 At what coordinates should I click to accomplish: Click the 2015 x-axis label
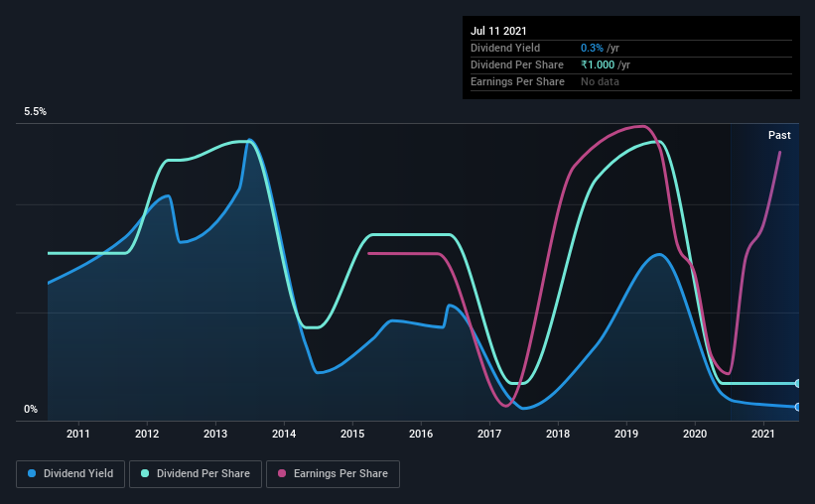(352, 434)
